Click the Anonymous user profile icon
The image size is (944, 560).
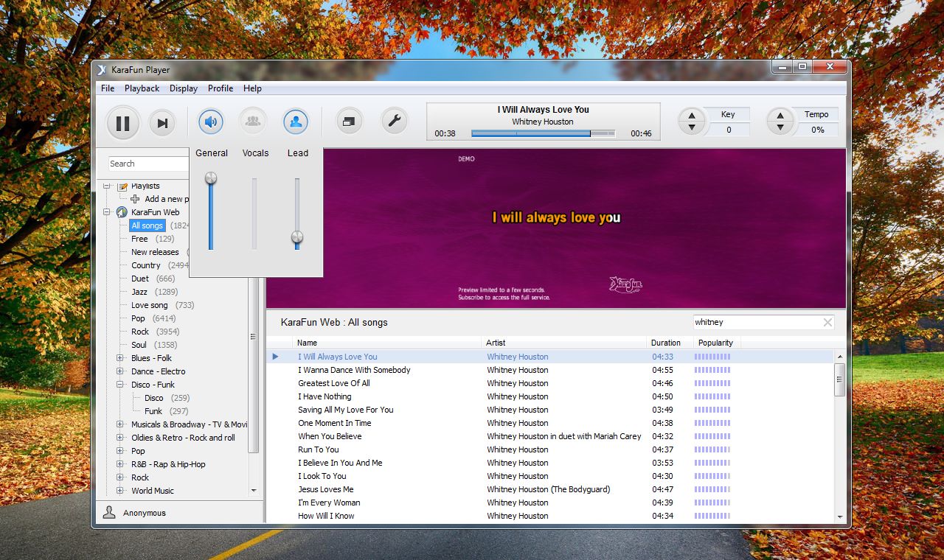click(109, 512)
